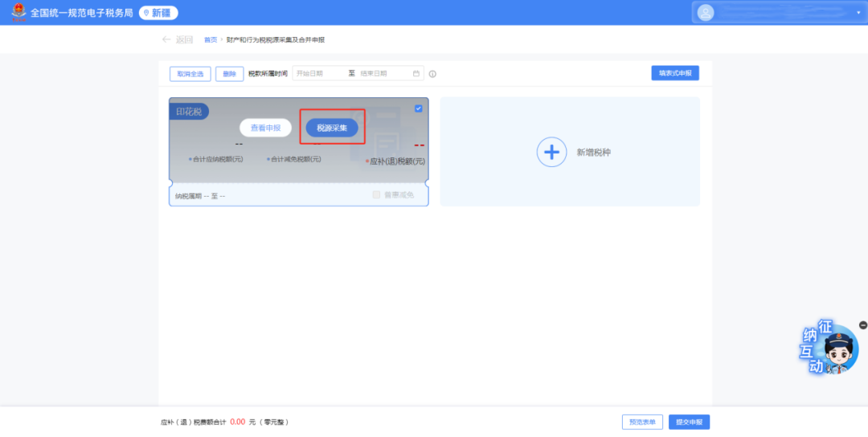Click the 填表式申报 button
This screenshot has height=437, width=868.
click(675, 73)
